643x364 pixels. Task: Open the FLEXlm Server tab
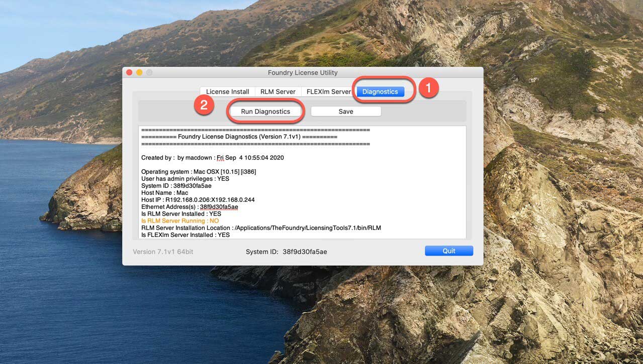point(328,91)
